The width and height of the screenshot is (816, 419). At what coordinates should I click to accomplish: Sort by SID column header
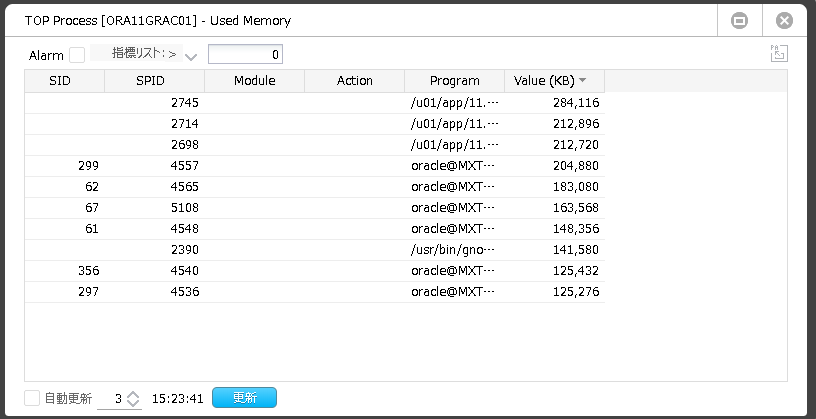(65, 81)
